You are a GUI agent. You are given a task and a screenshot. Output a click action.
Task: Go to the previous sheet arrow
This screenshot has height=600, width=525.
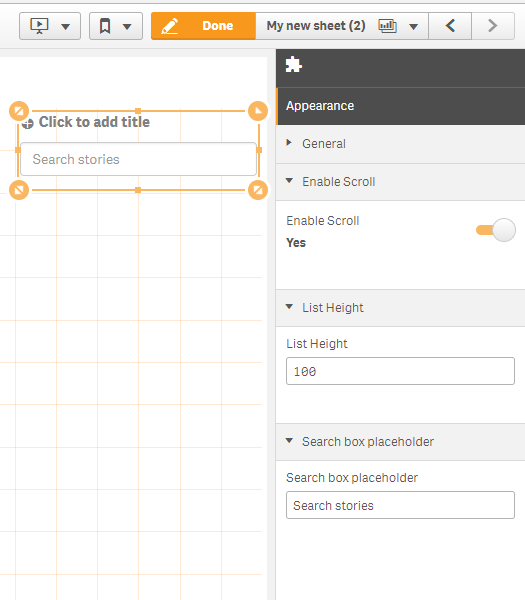[450, 26]
